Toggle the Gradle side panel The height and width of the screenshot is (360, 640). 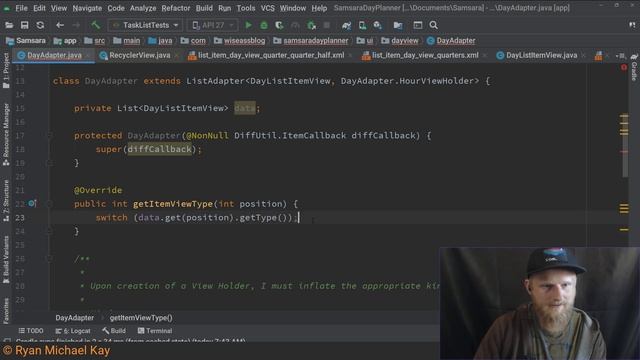[634, 68]
